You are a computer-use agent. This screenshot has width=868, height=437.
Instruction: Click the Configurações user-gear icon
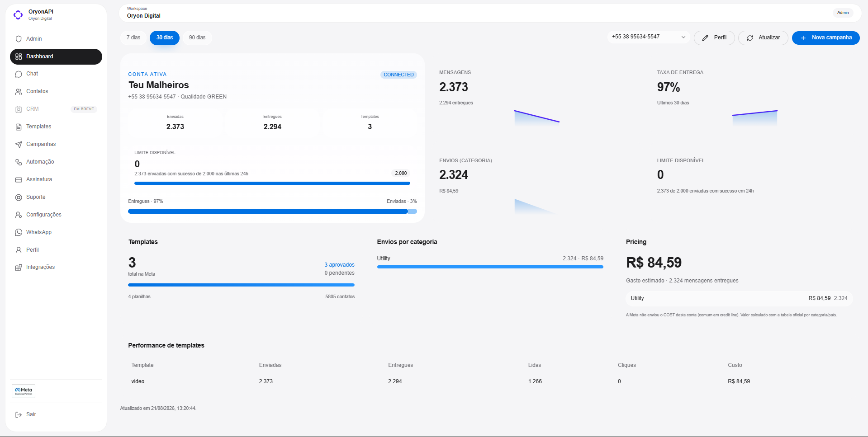pyautogui.click(x=19, y=215)
